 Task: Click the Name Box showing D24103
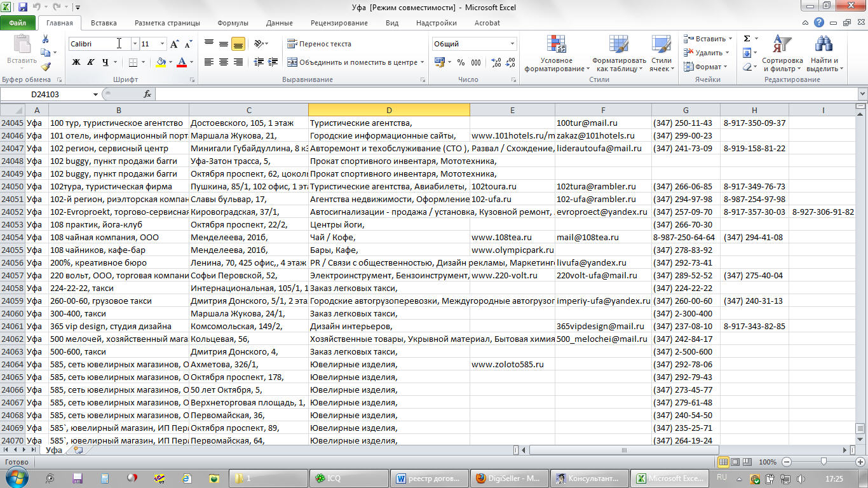(x=45, y=94)
